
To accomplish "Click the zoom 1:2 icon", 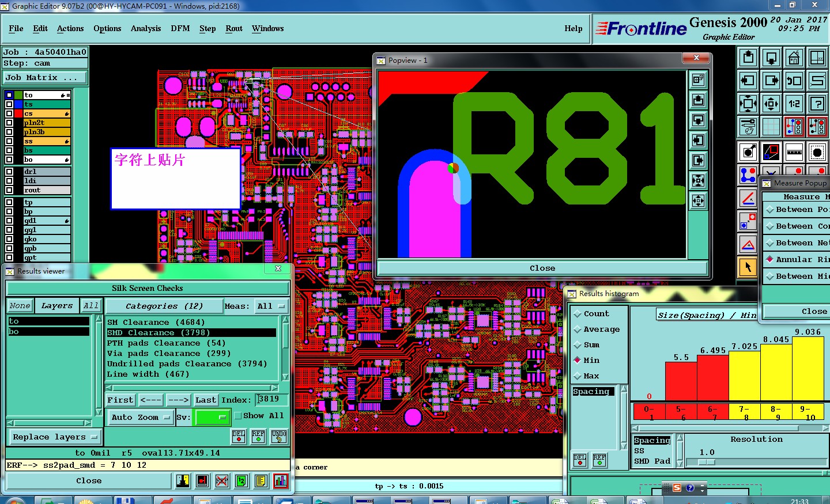I will [x=794, y=104].
